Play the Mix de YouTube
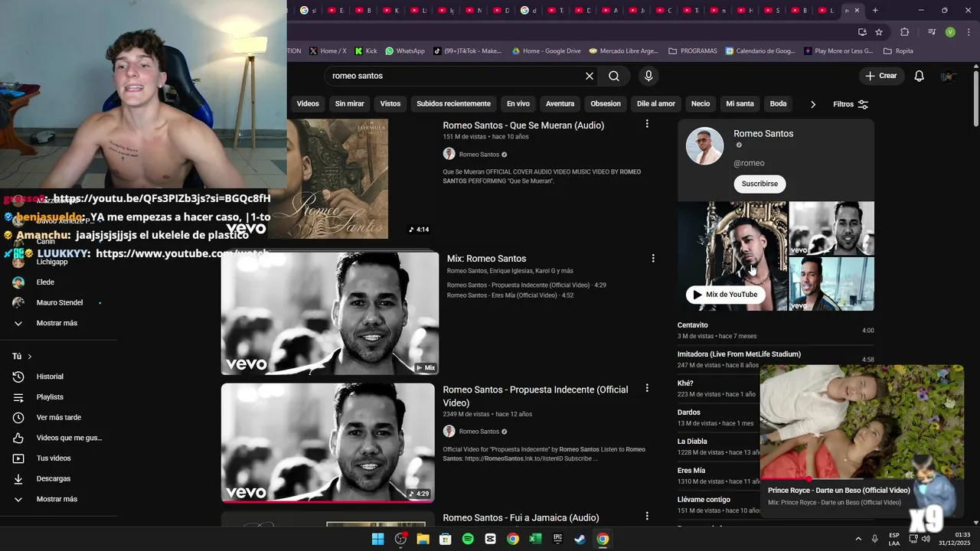 pyautogui.click(x=725, y=295)
